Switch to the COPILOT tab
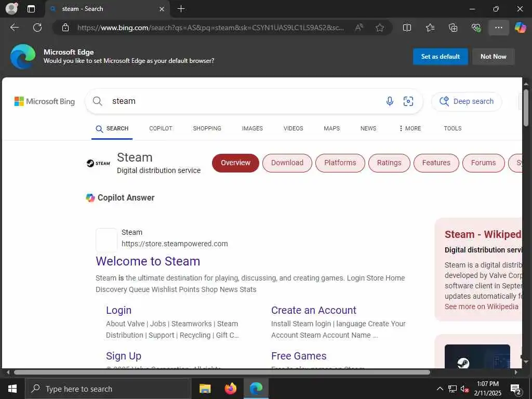The width and height of the screenshot is (532, 399). coord(161,129)
